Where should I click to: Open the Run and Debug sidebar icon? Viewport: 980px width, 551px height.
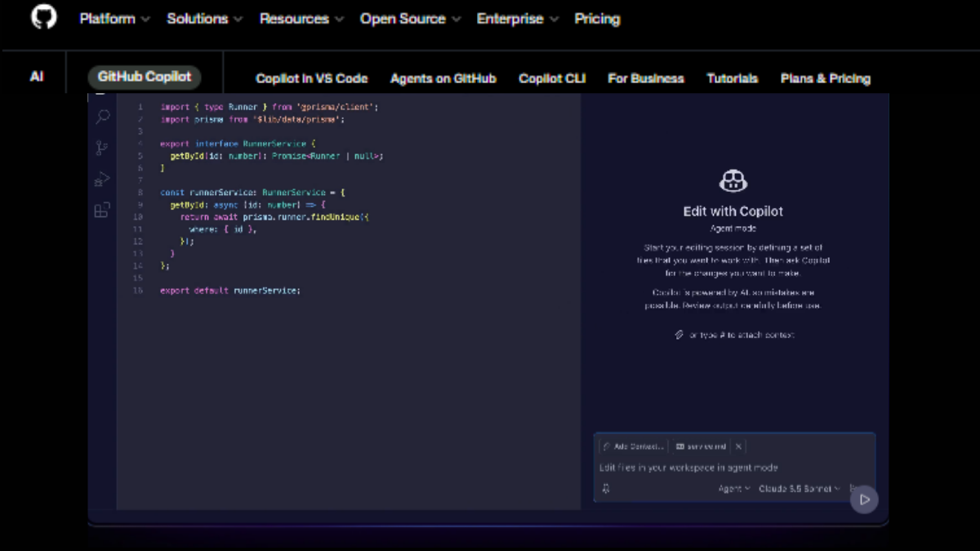pyautogui.click(x=101, y=179)
